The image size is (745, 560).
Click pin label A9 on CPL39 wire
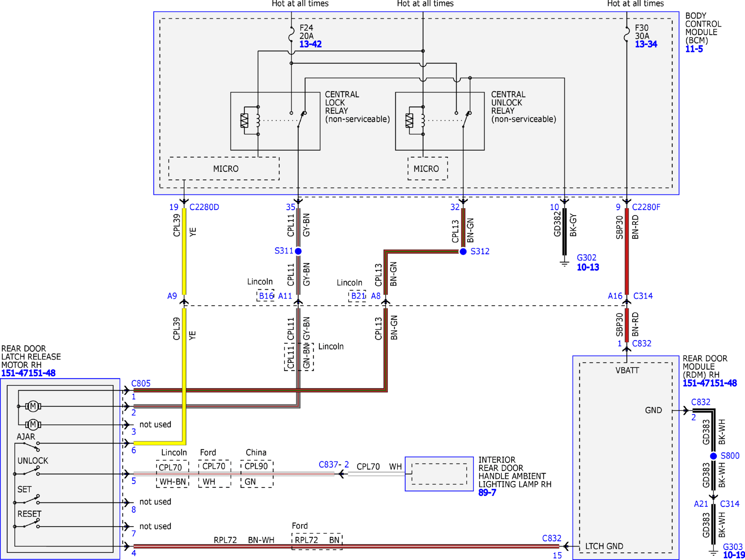[172, 296]
